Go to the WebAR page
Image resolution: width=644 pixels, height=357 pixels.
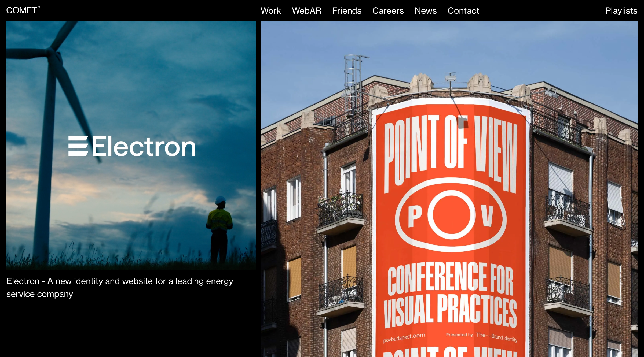(x=306, y=11)
